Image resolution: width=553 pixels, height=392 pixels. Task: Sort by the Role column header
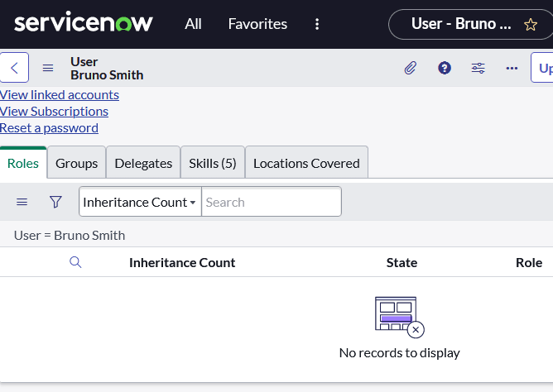(x=529, y=263)
